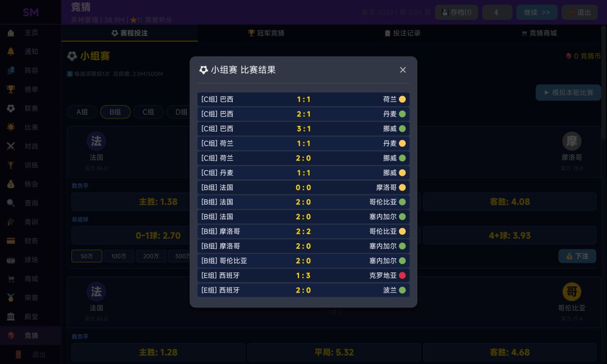
Task: Click the green dot for 西班牙 2:0 波兰
Action: 402,290
